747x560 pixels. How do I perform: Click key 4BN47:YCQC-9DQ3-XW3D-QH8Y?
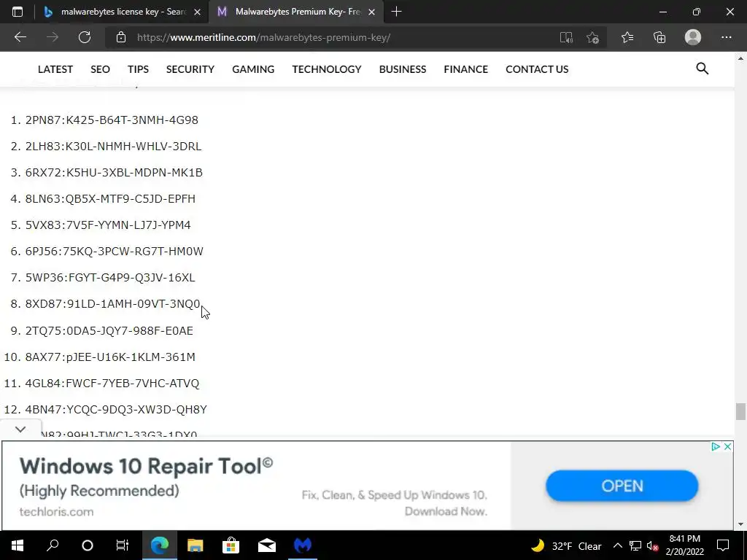pyautogui.click(x=116, y=409)
